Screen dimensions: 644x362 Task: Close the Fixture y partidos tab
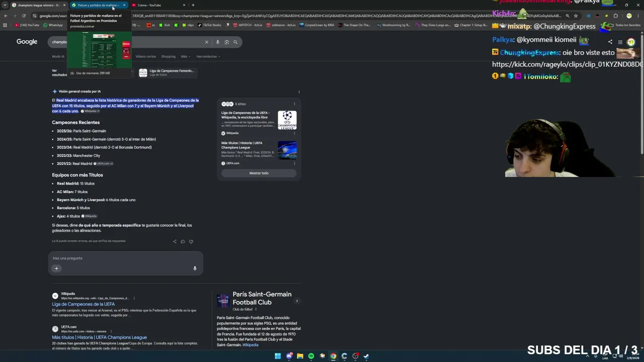[x=124, y=5]
